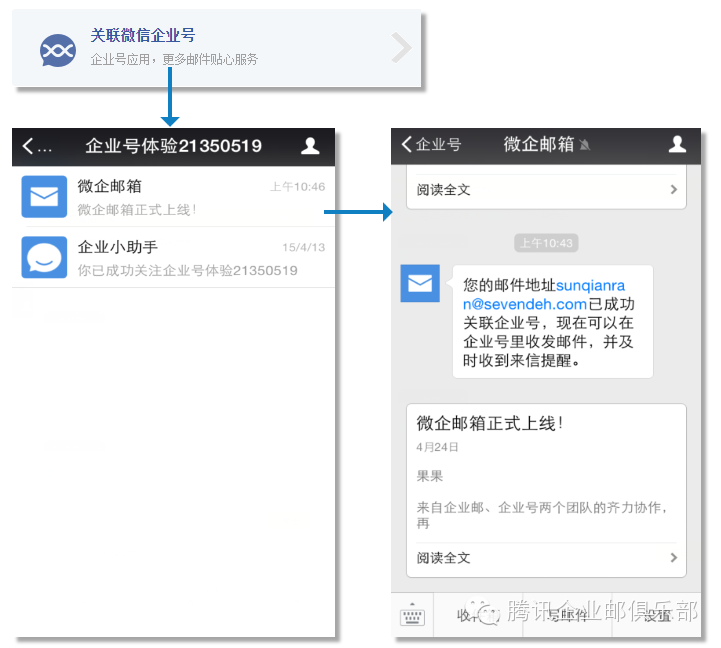The height and width of the screenshot is (648, 721).
Task: Click the 4月24日 date on article card
Action: (437, 447)
